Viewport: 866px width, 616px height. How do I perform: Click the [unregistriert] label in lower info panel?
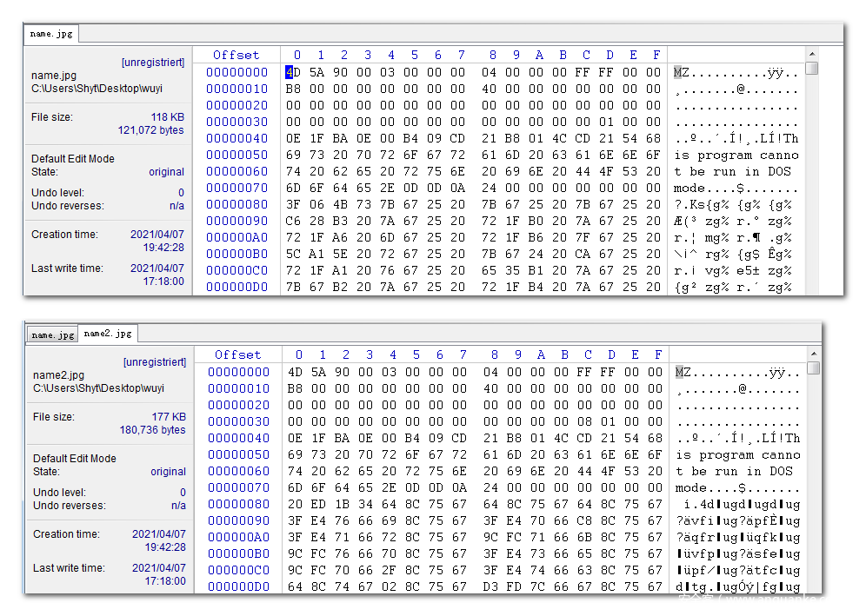click(x=155, y=361)
